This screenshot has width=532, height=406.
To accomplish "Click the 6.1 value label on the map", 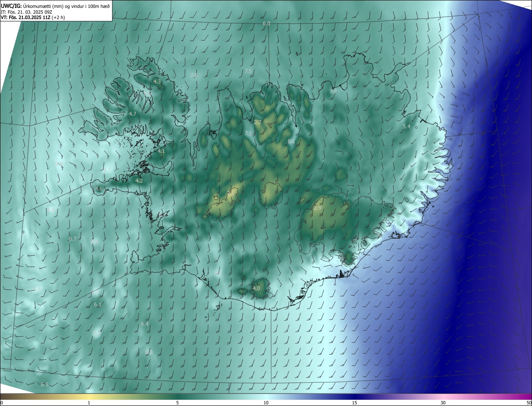I will click(98, 304).
